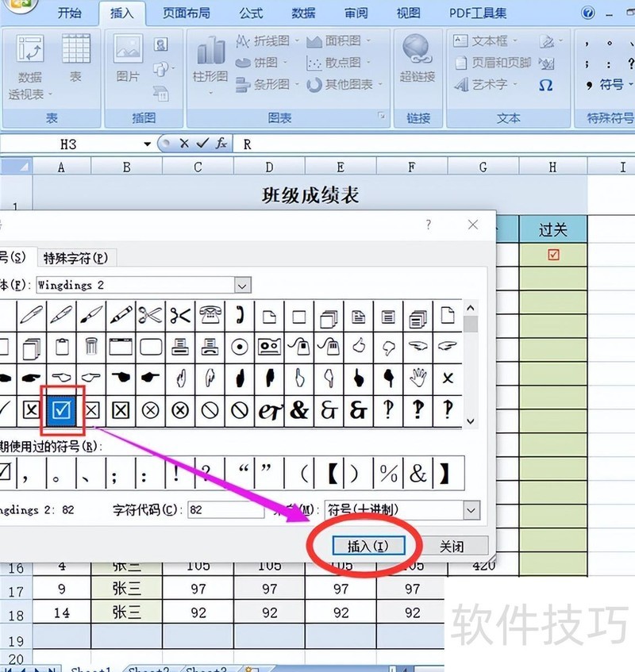Choose the 饼图 pie chart option

click(258, 62)
